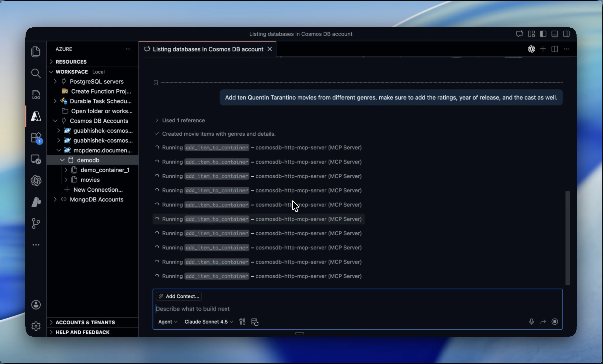
Task: Open the Remote Explorer icon
Action: click(x=36, y=159)
